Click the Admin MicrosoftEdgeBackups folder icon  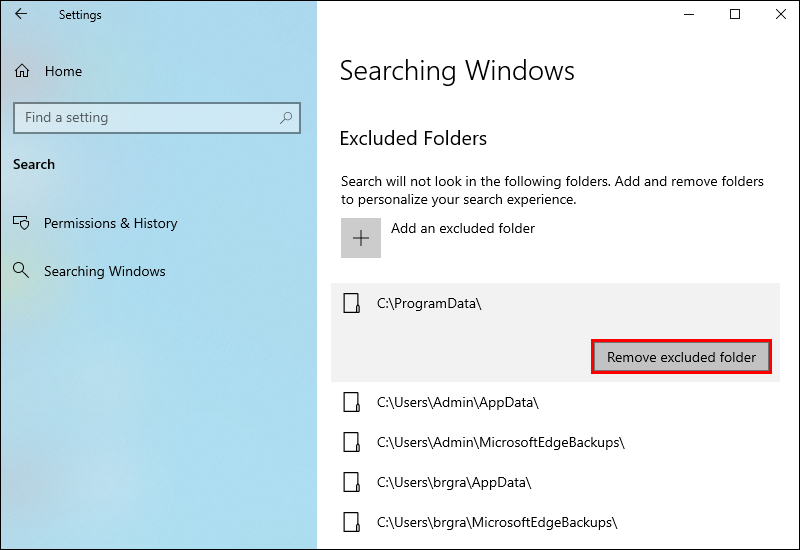pos(351,442)
